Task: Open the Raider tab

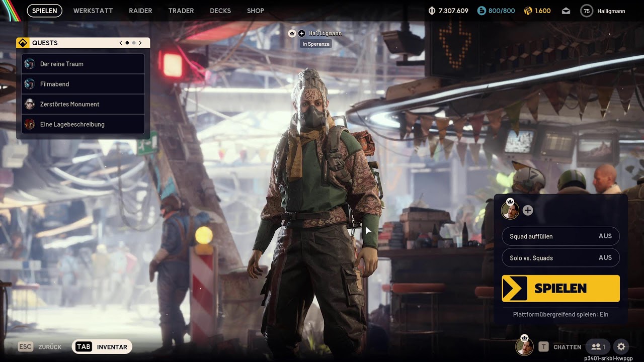Action: (x=140, y=11)
